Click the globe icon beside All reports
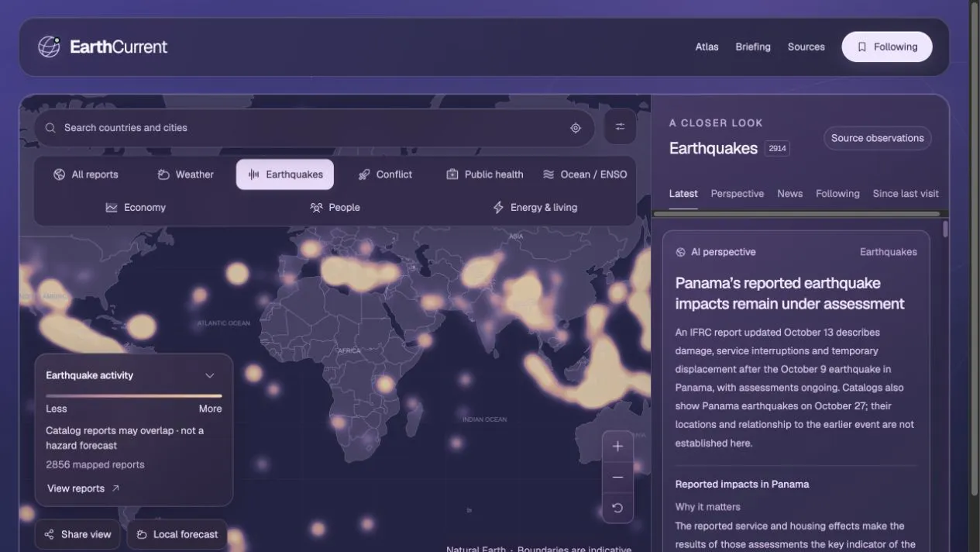This screenshot has height=552, width=980. tap(59, 174)
